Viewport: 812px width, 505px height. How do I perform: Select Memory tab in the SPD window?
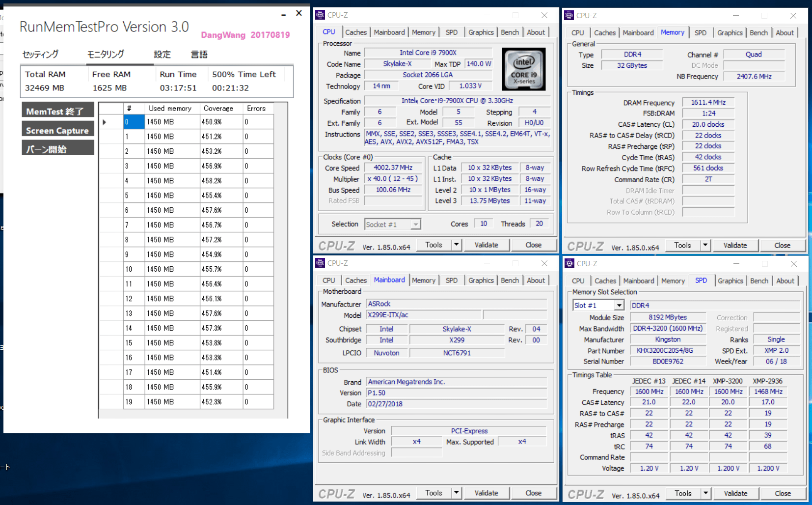pyautogui.click(x=673, y=281)
